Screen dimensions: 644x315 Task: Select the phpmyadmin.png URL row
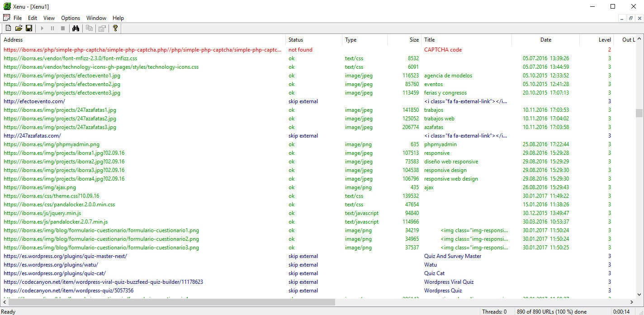click(x=52, y=144)
